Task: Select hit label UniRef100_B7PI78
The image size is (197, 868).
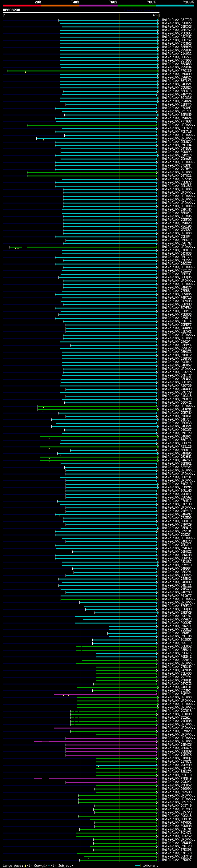Action: [177, 853]
